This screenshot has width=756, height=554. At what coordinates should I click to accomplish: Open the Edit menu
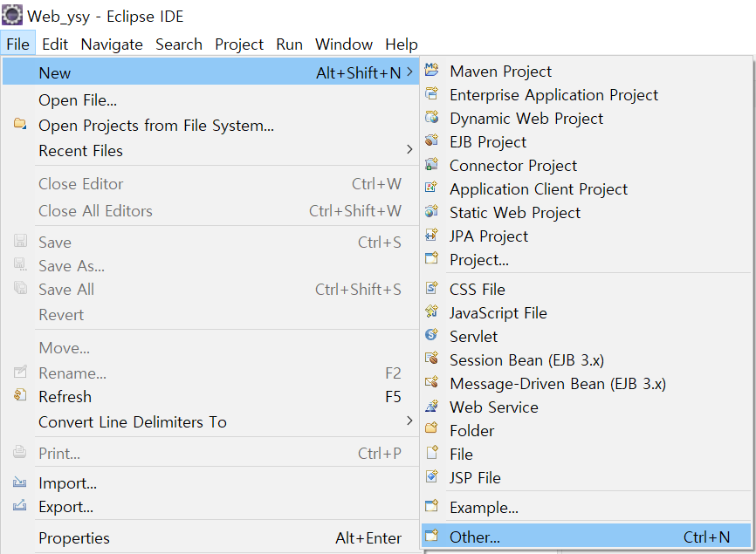coord(55,44)
